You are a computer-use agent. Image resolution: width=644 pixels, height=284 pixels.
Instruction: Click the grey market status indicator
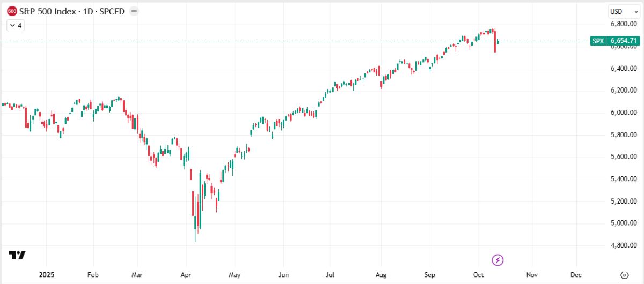134,11
